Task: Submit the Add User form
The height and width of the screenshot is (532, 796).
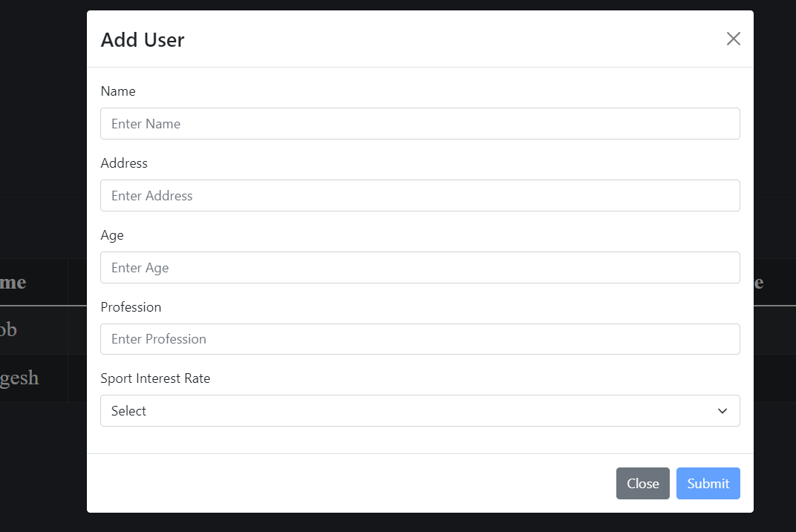Action: click(708, 483)
